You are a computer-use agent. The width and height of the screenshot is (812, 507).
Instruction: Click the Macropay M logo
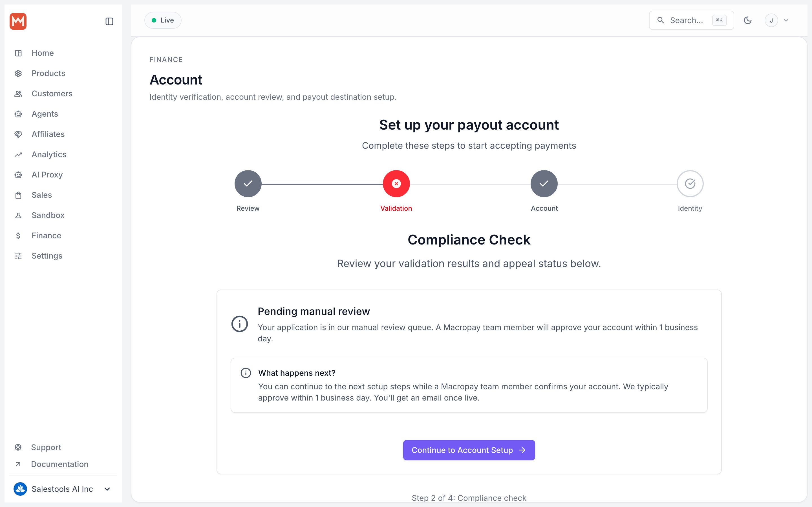pyautogui.click(x=18, y=21)
